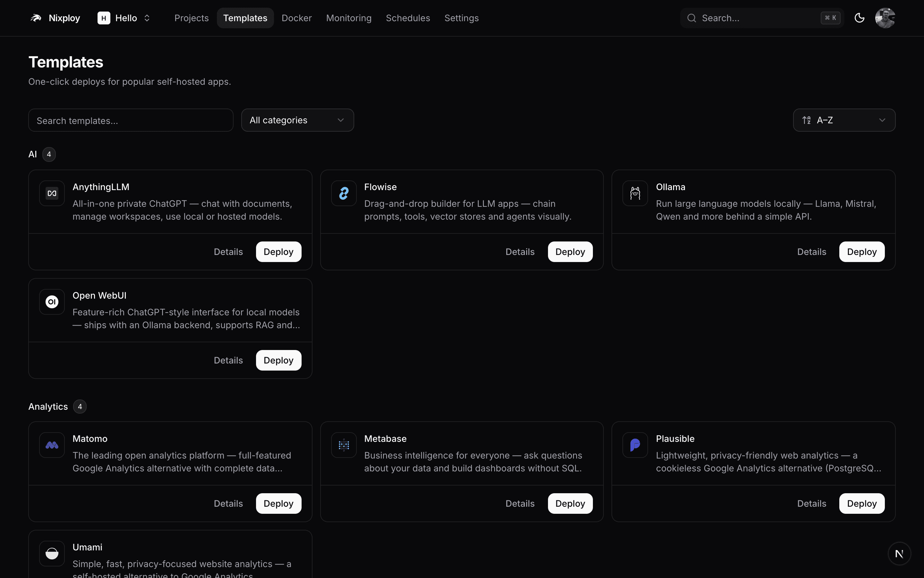Click the Nixploy brand name link
The image size is (924, 578).
(x=64, y=18)
